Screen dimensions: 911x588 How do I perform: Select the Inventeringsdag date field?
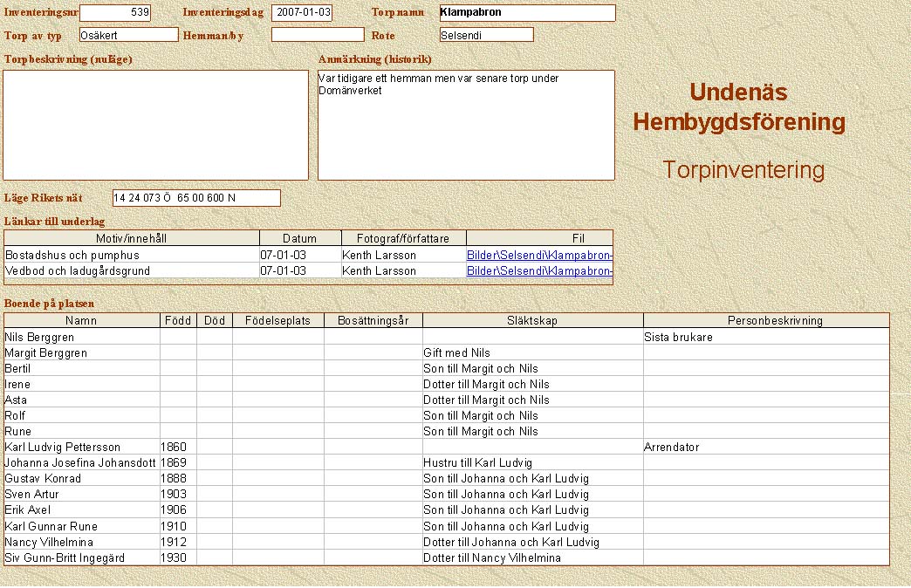pos(302,13)
